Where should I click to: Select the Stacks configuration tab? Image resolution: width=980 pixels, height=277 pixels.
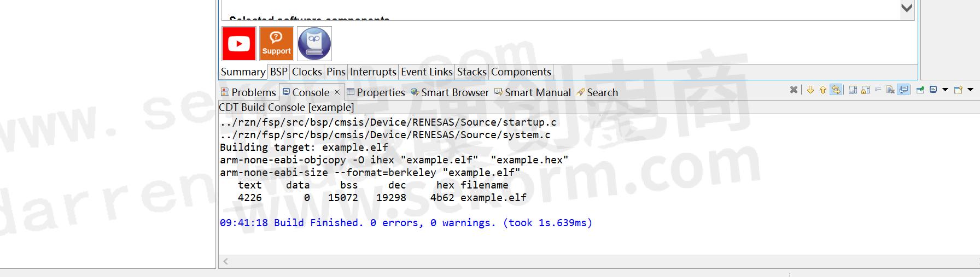click(471, 72)
